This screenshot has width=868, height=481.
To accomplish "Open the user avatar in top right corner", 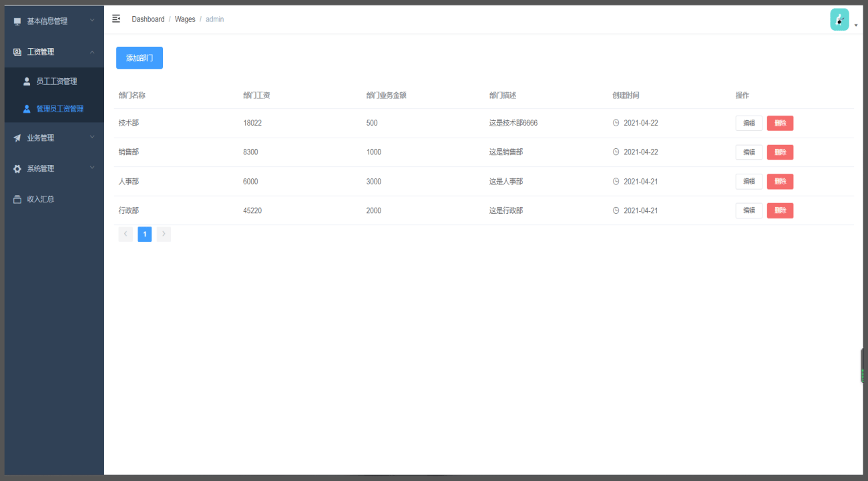I will 839,19.
